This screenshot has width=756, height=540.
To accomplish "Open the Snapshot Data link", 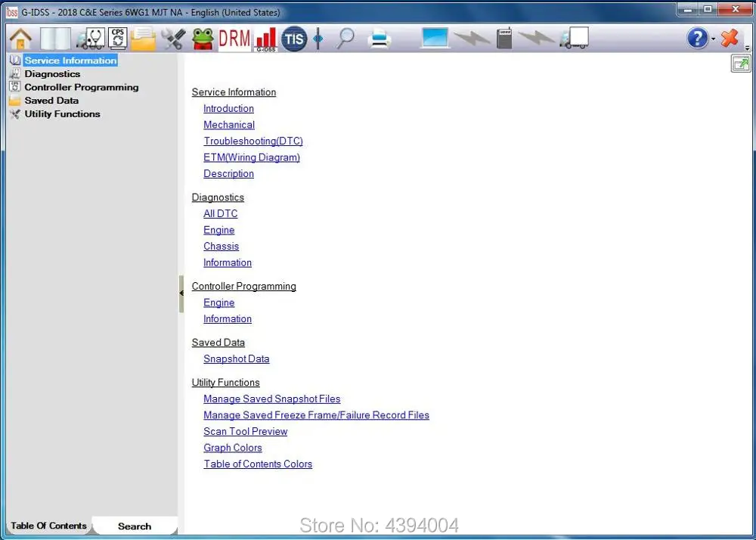I will click(x=236, y=359).
